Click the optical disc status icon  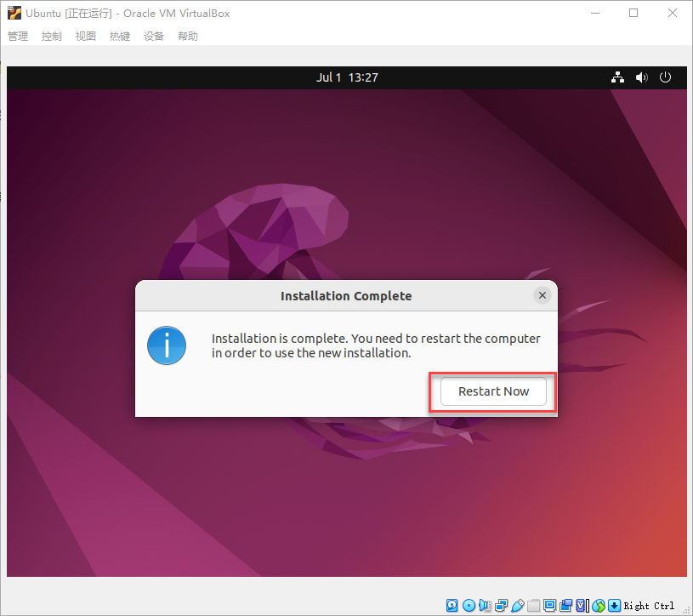coord(469,606)
